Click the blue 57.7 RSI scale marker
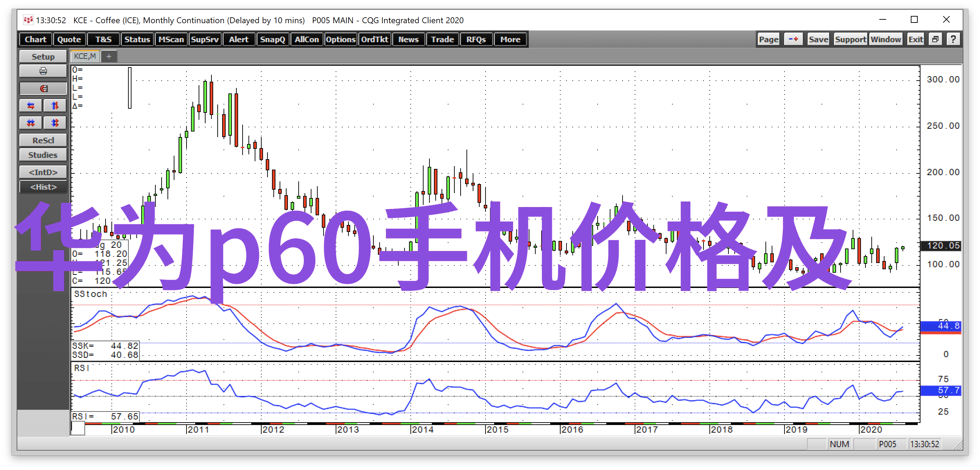 [x=941, y=390]
